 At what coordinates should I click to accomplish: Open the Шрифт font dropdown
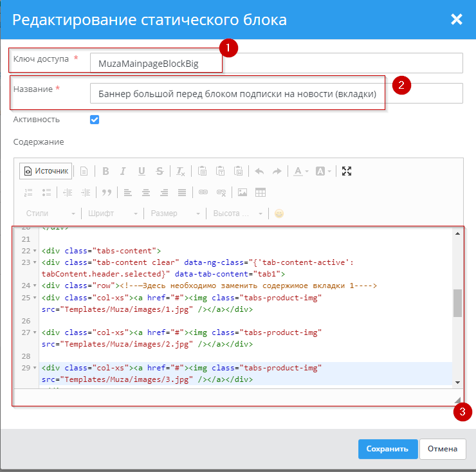(x=113, y=213)
